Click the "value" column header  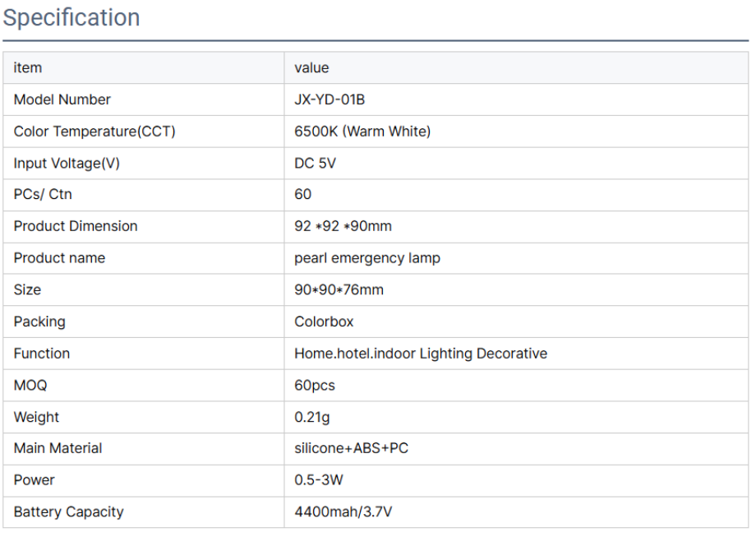click(x=311, y=67)
